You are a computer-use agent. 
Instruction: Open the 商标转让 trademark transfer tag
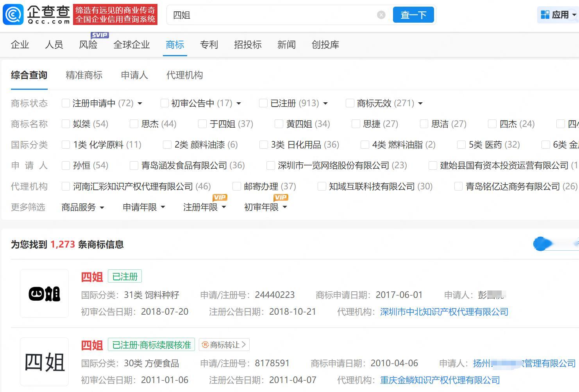[x=224, y=345]
